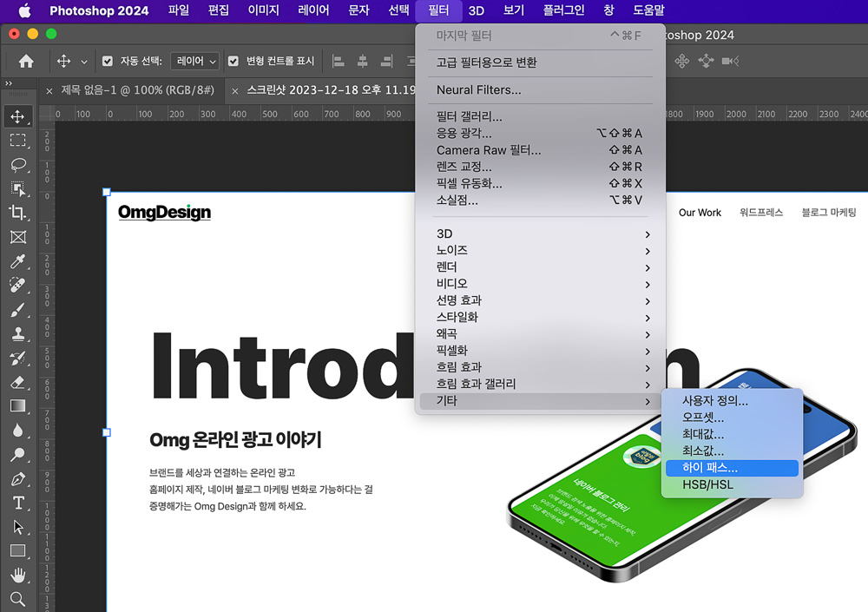Select the Move tool in the left toolbar
Viewport: 868px width, 612px height.
(x=17, y=116)
